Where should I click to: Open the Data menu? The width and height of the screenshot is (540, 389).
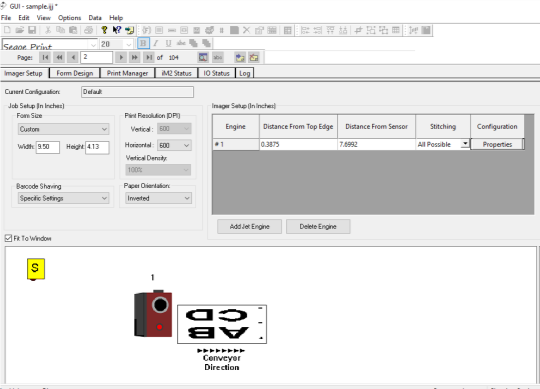tap(95, 18)
